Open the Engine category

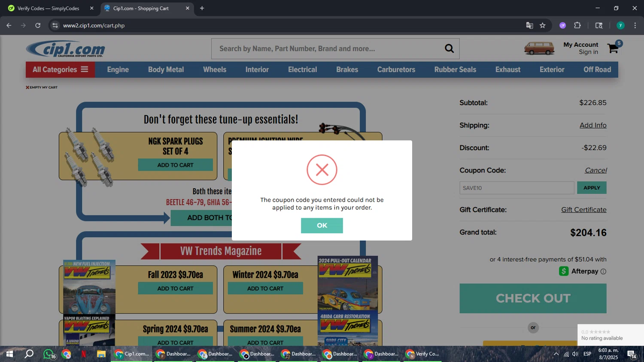118,69
